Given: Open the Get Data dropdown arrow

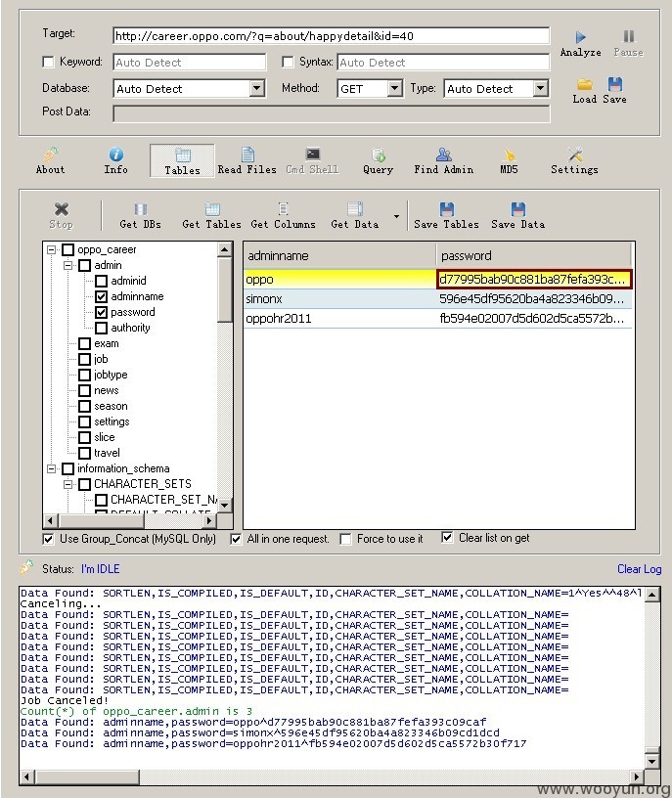Looking at the screenshot, I should [396, 217].
